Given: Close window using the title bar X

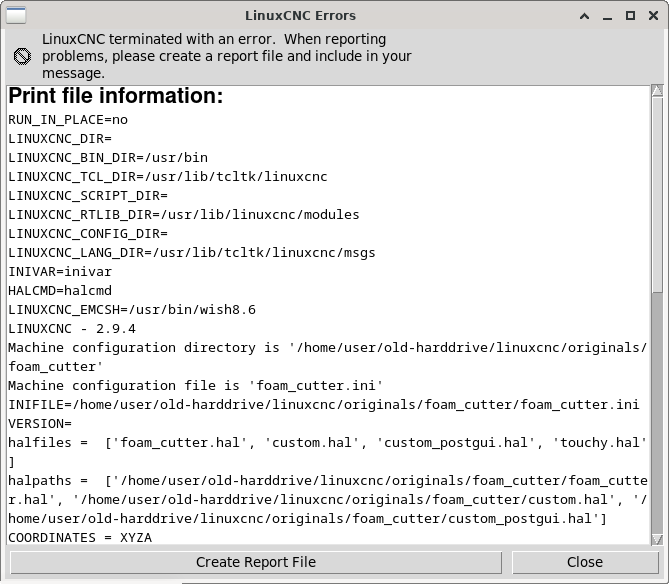Looking at the screenshot, I should (653, 16).
